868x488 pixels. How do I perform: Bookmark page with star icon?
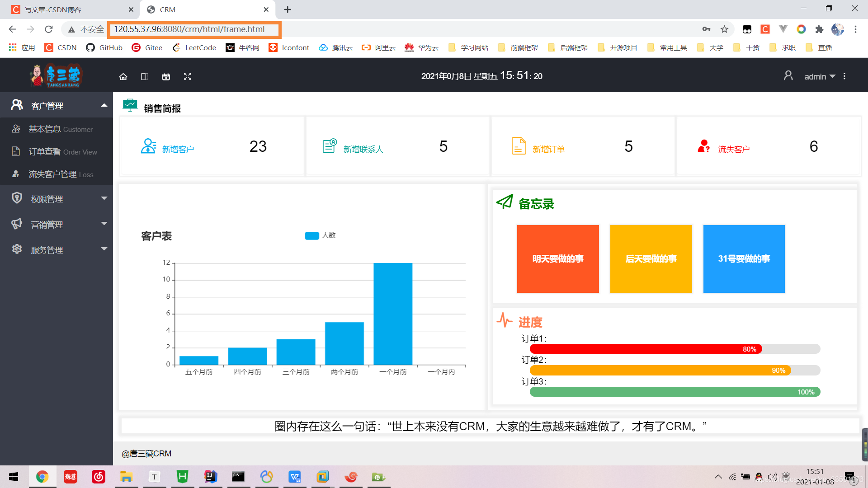(725, 29)
